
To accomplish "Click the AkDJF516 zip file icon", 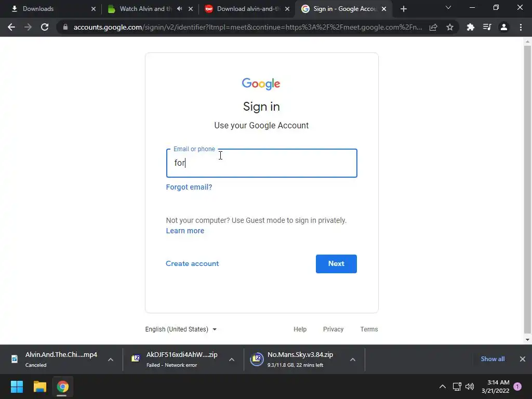I will click(136, 359).
